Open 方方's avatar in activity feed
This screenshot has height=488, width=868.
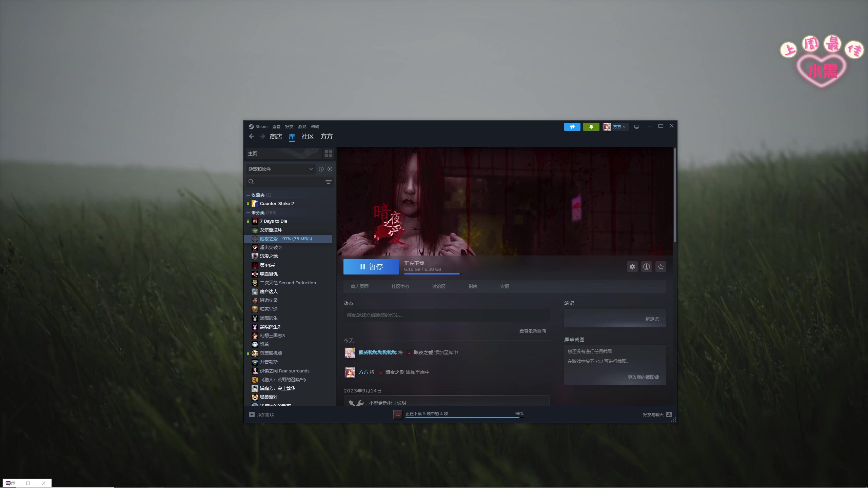point(350,372)
